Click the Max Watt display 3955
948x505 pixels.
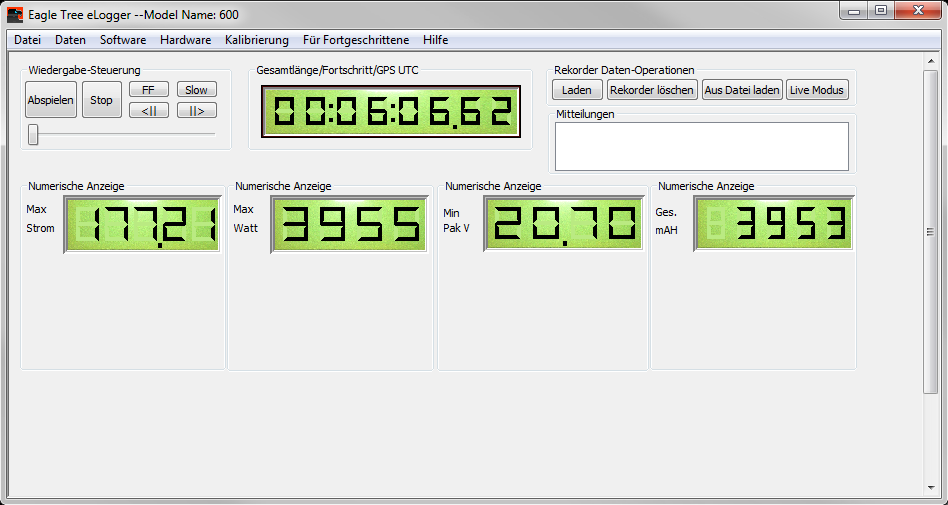coord(349,224)
